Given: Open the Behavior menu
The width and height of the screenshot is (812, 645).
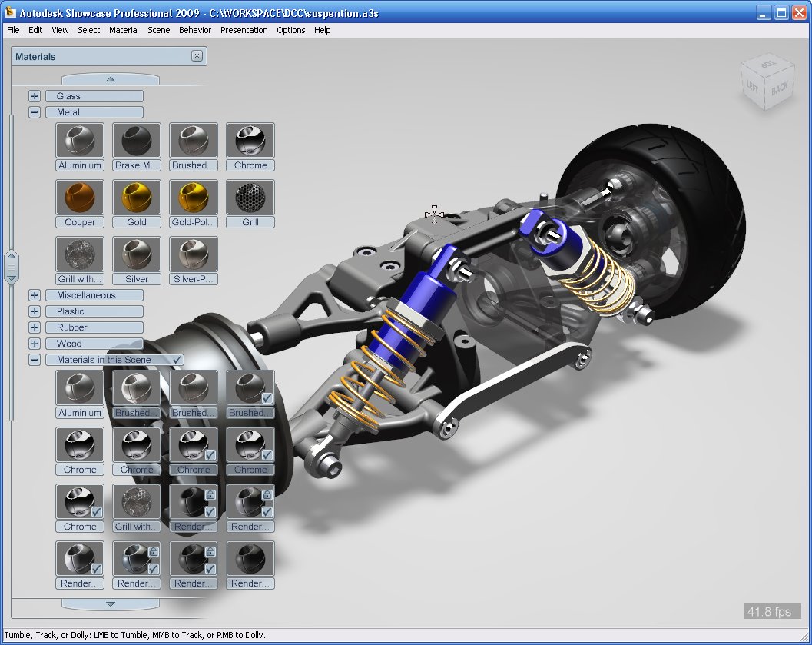Looking at the screenshot, I should point(195,30).
